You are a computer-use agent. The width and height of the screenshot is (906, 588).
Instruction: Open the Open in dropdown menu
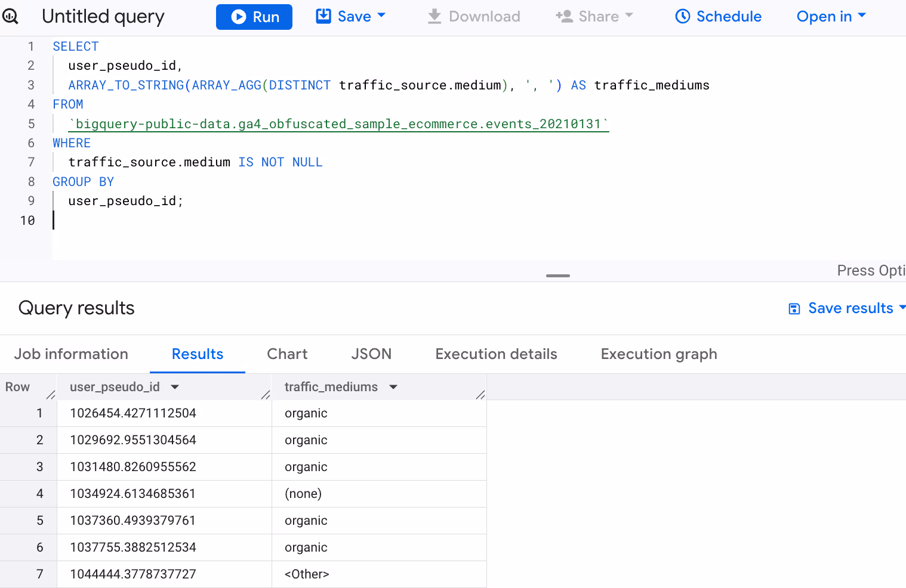click(x=831, y=17)
